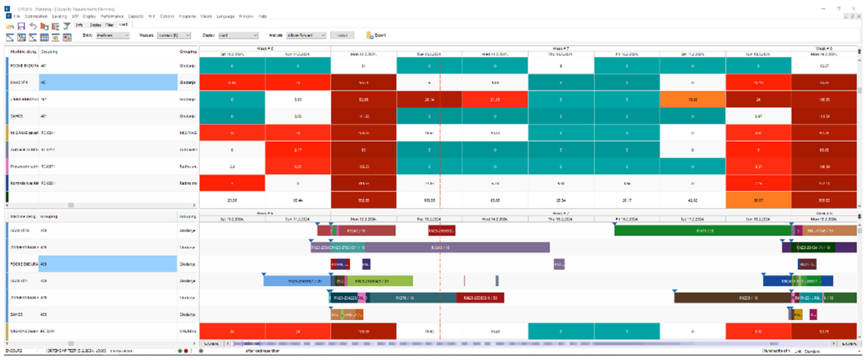Switch to the Filter tab
868x361 pixels.
tap(109, 25)
